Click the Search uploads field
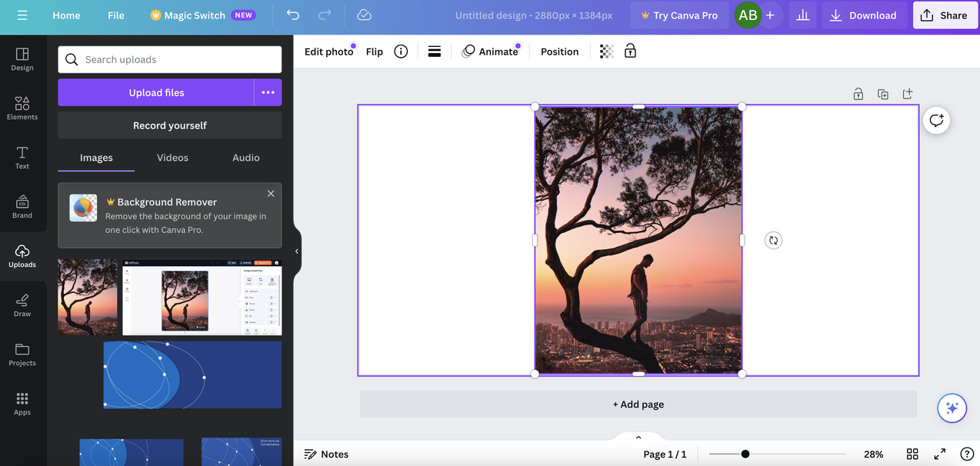Screen dimensions: 980x466 pos(170,59)
